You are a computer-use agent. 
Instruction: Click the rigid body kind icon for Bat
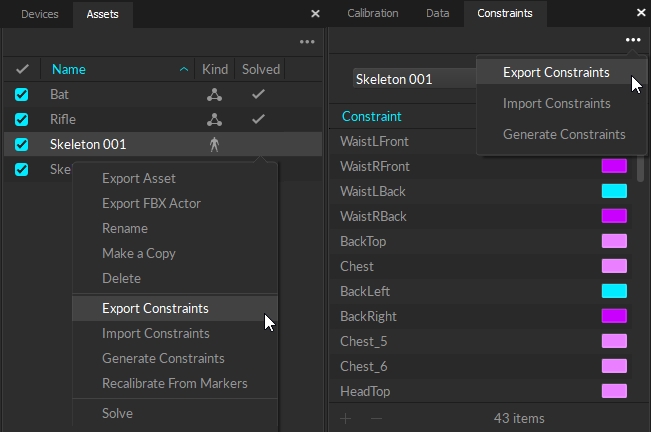214,95
